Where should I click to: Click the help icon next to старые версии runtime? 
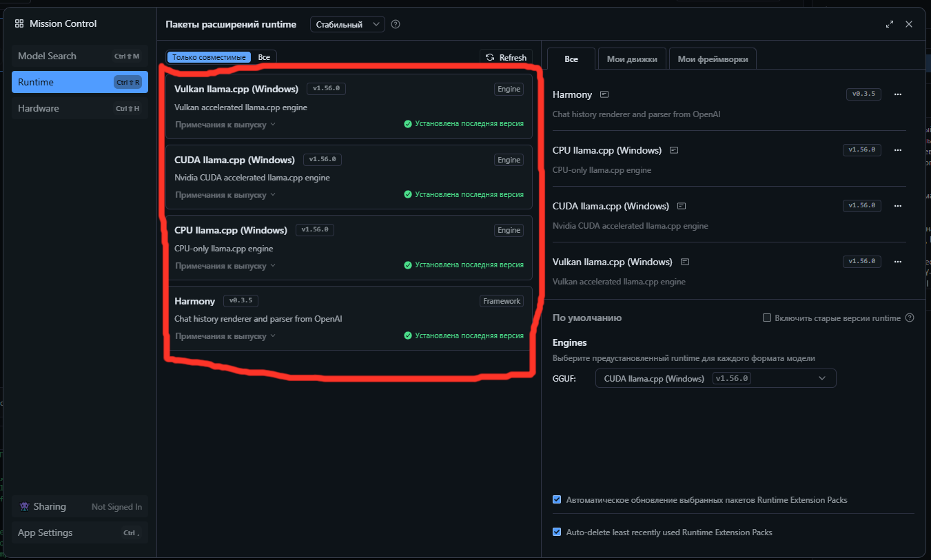coord(910,318)
